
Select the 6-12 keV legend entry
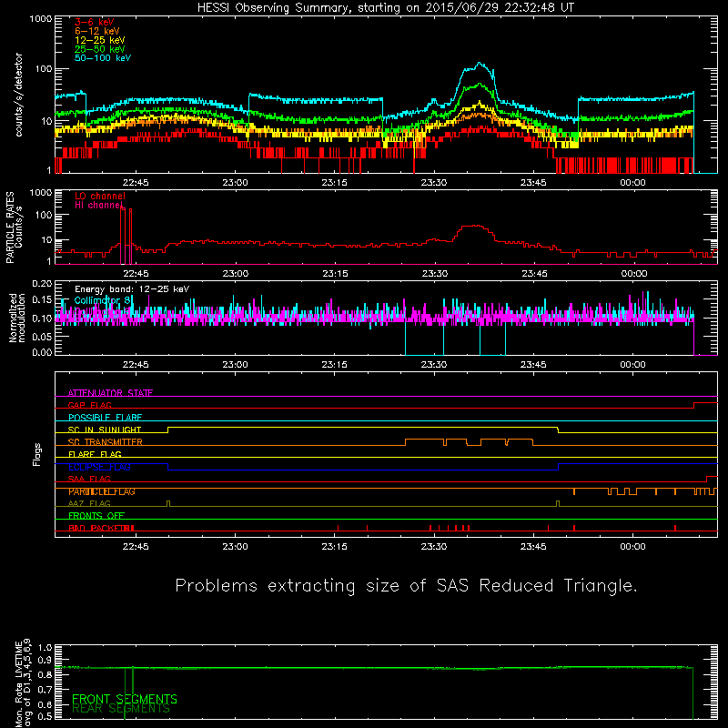[97, 31]
